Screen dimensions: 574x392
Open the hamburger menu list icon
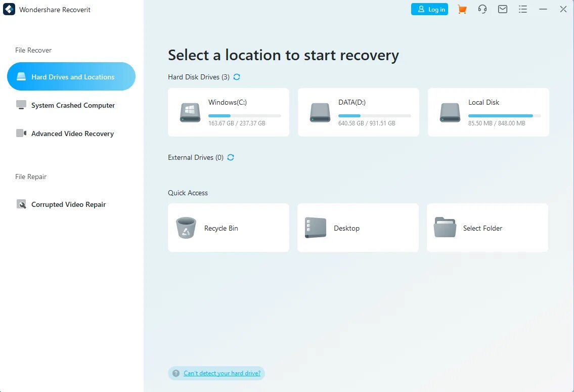pos(523,9)
